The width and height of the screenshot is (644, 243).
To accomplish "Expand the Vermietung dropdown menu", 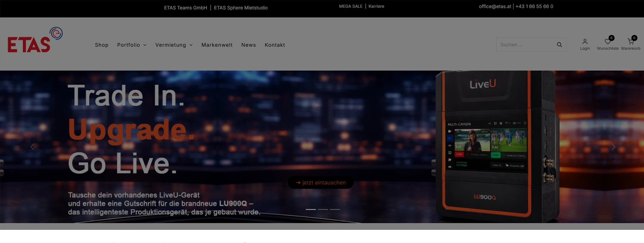I will [174, 45].
